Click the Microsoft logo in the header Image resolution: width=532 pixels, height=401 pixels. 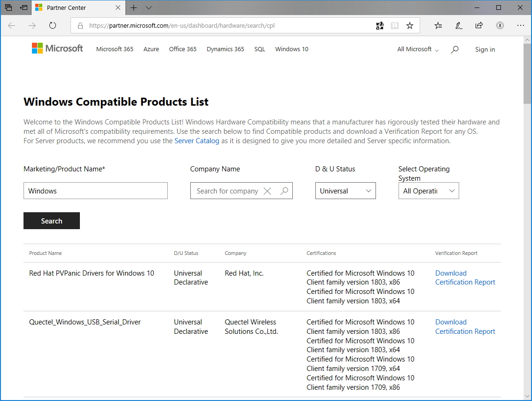pyautogui.click(x=57, y=48)
